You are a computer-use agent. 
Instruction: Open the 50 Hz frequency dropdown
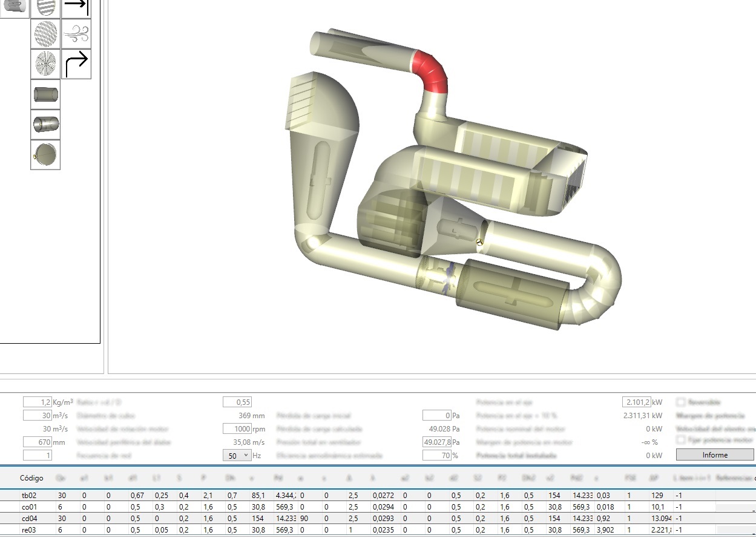(x=237, y=456)
